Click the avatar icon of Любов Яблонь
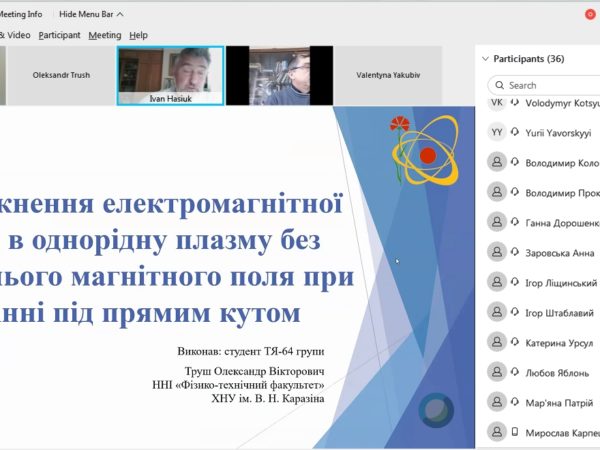The image size is (600, 450). click(497, 372)
